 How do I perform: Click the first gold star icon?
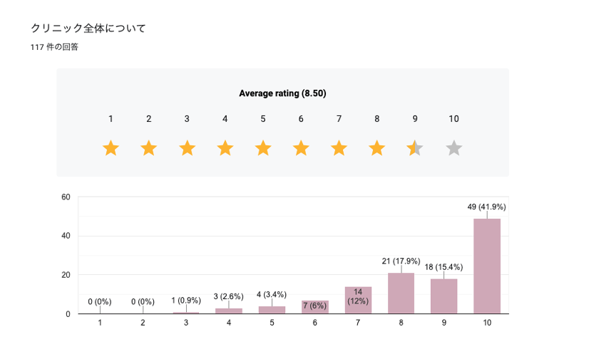point(111,148)
